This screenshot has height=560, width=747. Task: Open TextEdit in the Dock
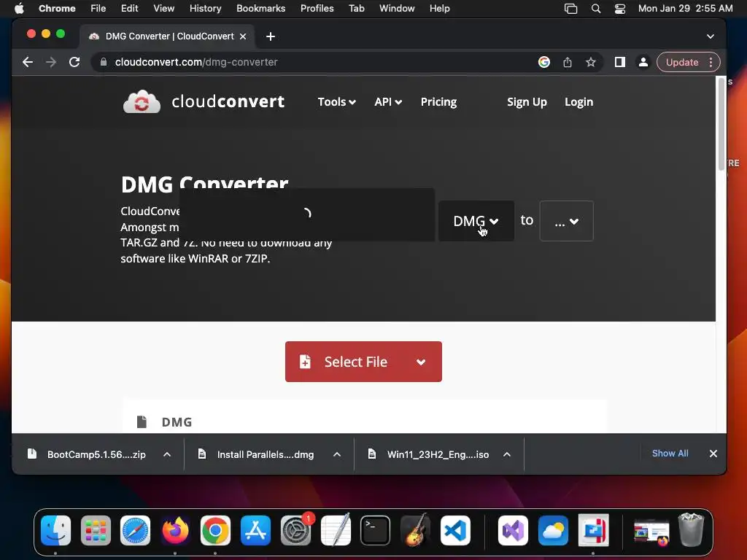click(336, 530)
